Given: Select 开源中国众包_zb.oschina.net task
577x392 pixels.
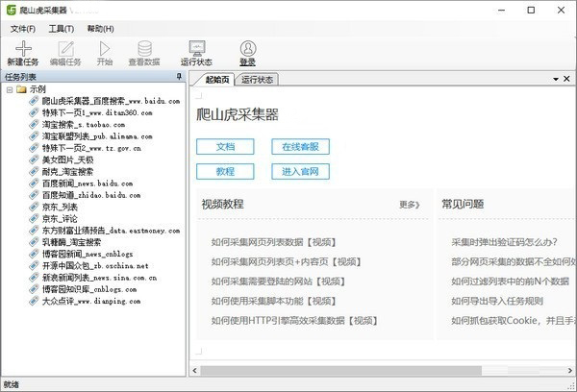Looking at the screenshot, I should click(x=95, y=265).
